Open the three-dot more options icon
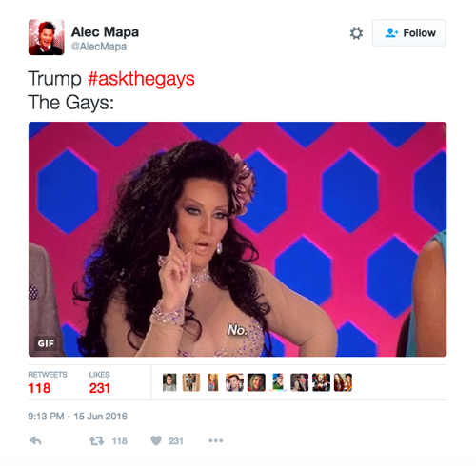The width and height of the screenshot is (476, 466). [x=216, y=440]
